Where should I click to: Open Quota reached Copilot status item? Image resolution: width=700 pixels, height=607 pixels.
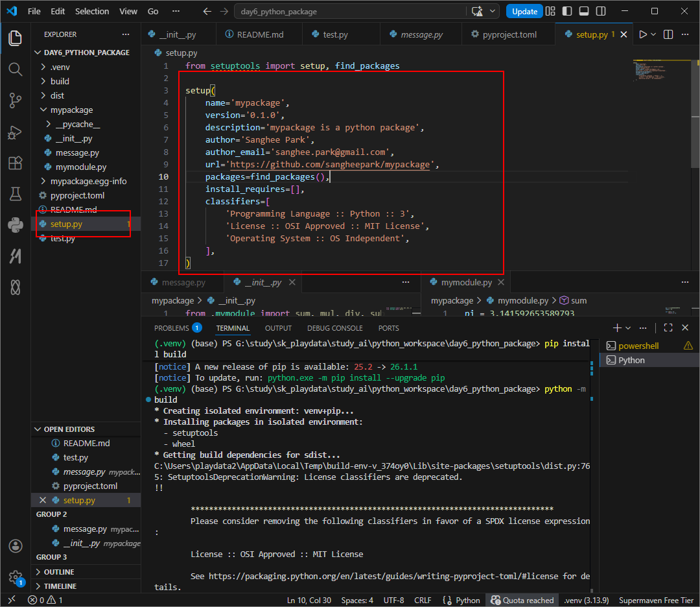522,601
